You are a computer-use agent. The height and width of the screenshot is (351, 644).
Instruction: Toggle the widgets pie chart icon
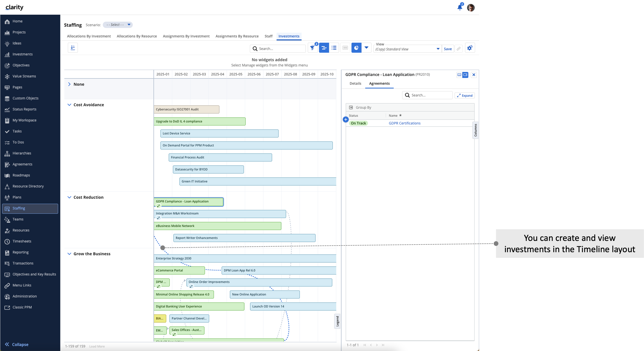[x=356, y=48]
